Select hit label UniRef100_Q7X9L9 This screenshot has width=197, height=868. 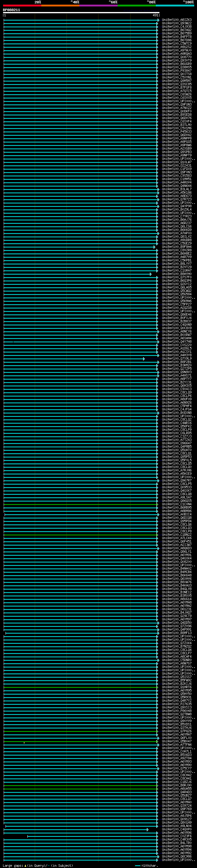pyautogui.click(x=177, y=358)
